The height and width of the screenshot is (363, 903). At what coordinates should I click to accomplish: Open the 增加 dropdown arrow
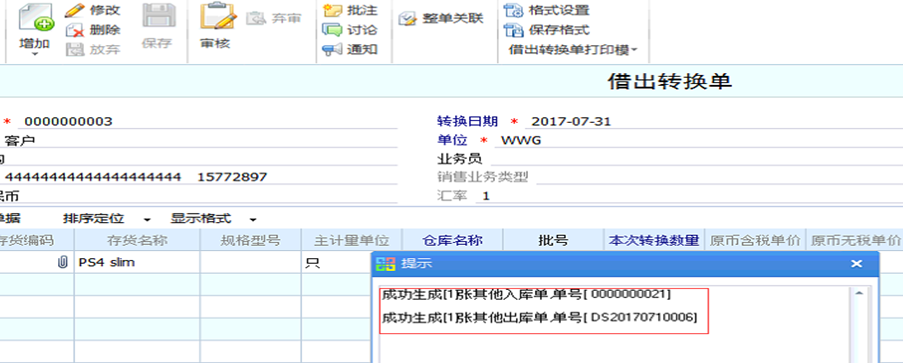click(35, 54)
